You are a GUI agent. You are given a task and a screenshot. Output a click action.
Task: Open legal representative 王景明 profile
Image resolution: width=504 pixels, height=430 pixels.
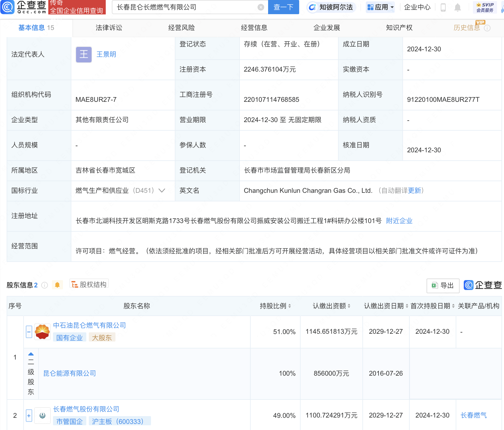[106, 54]
